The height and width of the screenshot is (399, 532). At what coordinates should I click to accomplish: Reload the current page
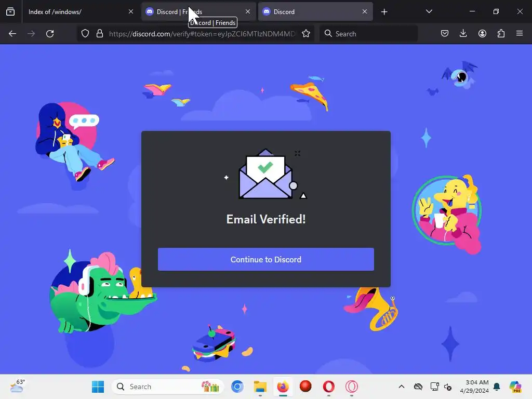pyautogui.click(x=50, y=34)
